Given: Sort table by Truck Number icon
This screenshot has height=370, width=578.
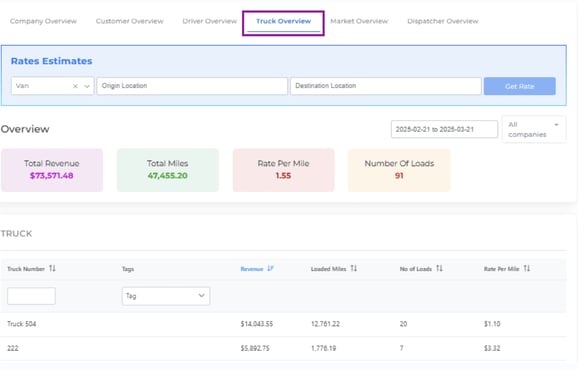Looking at the screenshot, I should point(52,268).
